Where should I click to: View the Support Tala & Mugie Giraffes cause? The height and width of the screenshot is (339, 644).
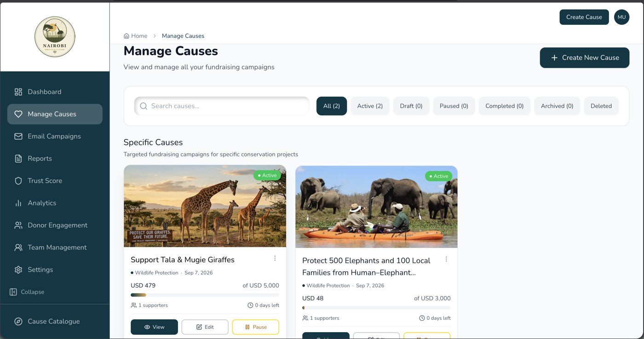pos(154,327)
